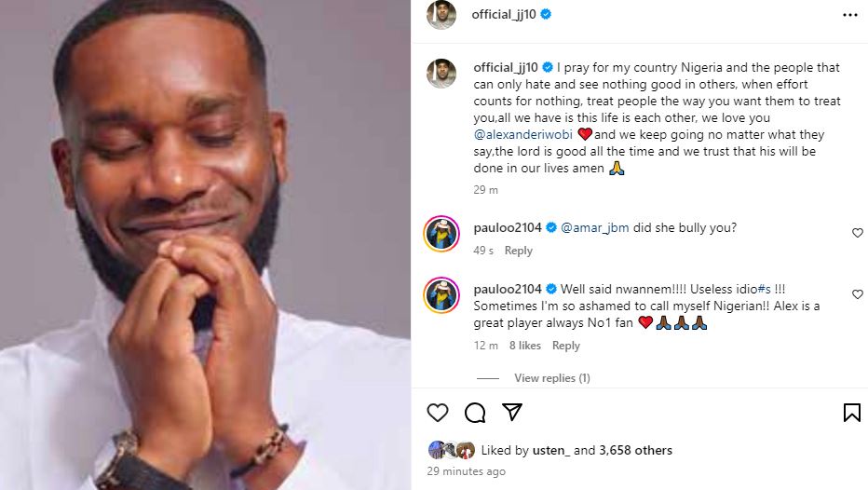
Task: Open comments via the speech bubble icon
Action: coord(475,413)
